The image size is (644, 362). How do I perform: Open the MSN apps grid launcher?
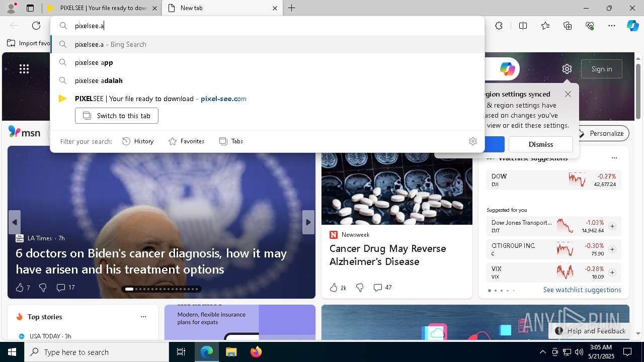(24, 69)
